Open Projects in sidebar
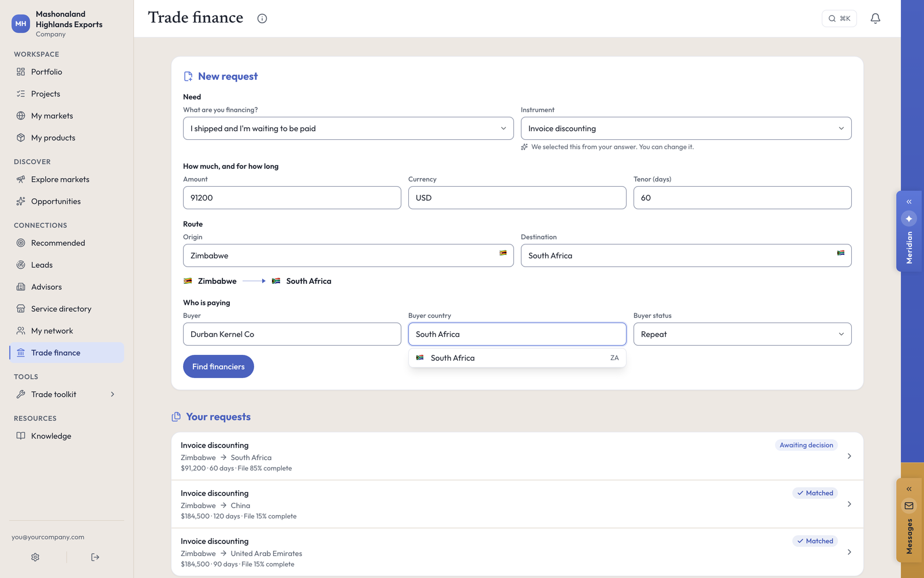The image size is (924, 578). tap(67, 94)
